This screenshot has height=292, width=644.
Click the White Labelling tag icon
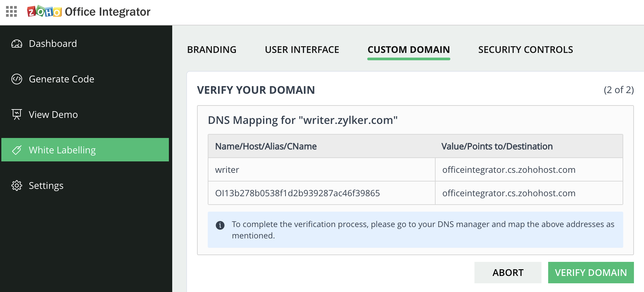17,150
